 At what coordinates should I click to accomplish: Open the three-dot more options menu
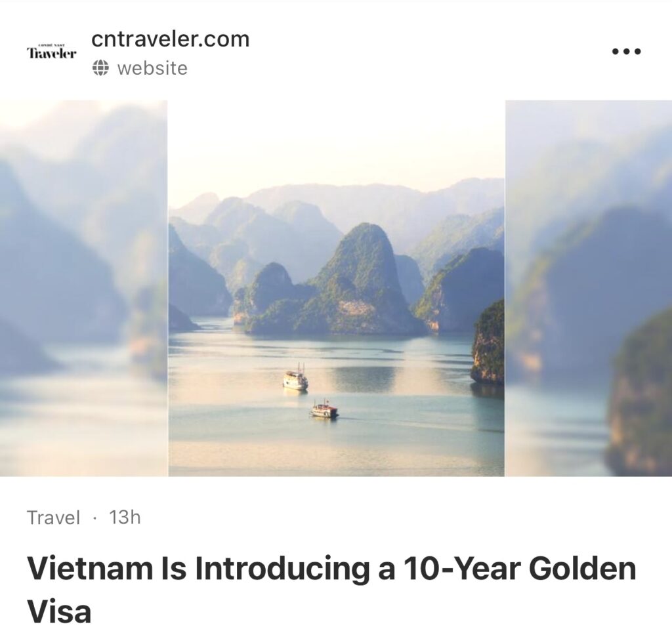tap(626, 51)
